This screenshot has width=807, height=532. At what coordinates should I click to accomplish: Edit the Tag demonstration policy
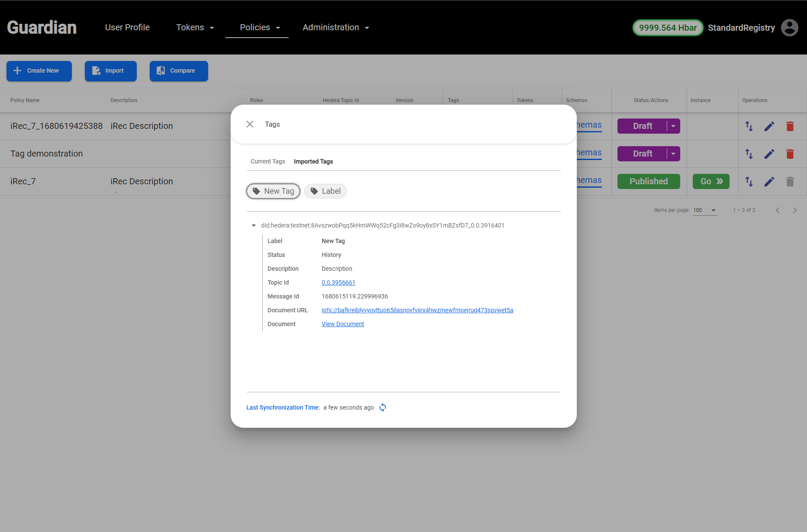pyautogui.click(x=769, y=154)
